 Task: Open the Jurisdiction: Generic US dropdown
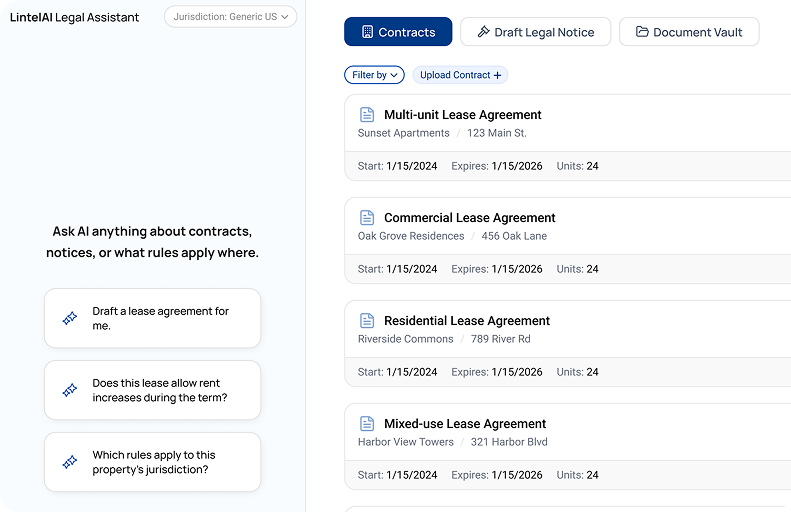(230, 17)
